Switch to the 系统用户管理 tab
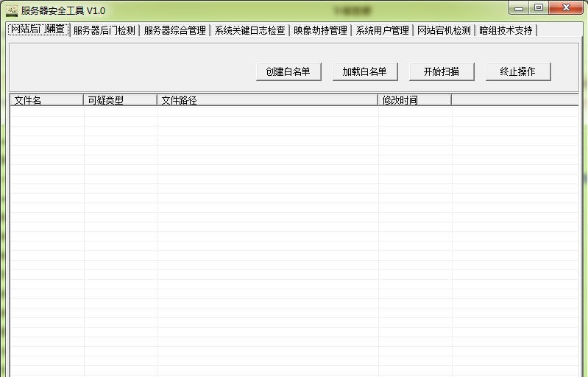Screen dimensions: 588x377 [x=382, y=30]
